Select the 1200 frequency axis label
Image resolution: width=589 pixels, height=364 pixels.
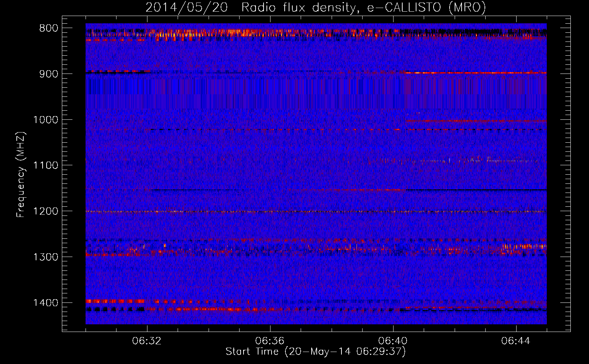(46, 211)
